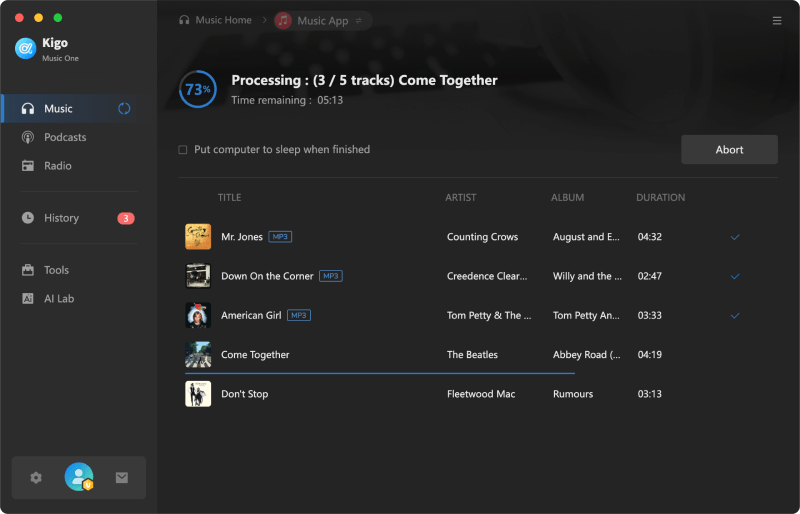The width and height of the screenshot is (800, 514).
Task: Click artist Fleetwood Mac
Action: click(481, 394)
